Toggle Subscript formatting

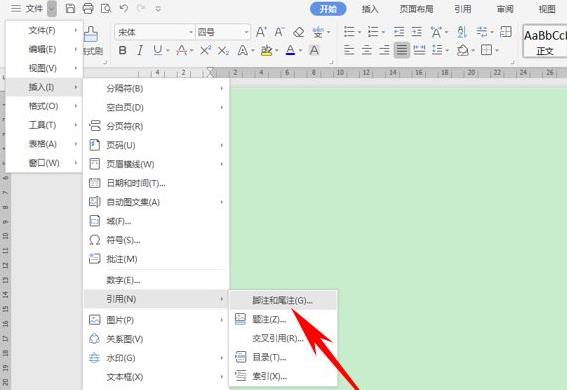click(x=223, y=51)
